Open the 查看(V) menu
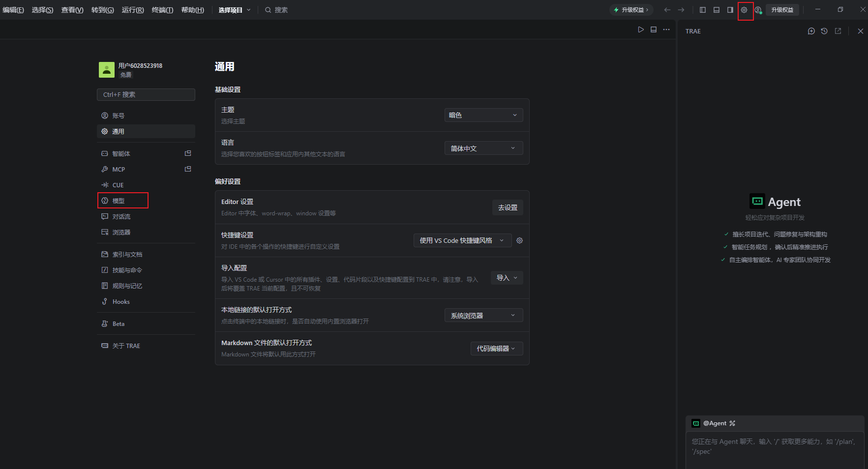868x469 pixels. click(72, 10)
